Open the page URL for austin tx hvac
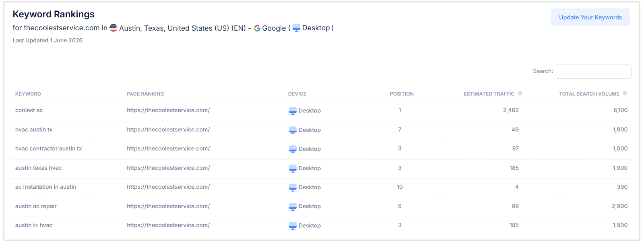Screen dimensions: 644x242 [168, 225]
